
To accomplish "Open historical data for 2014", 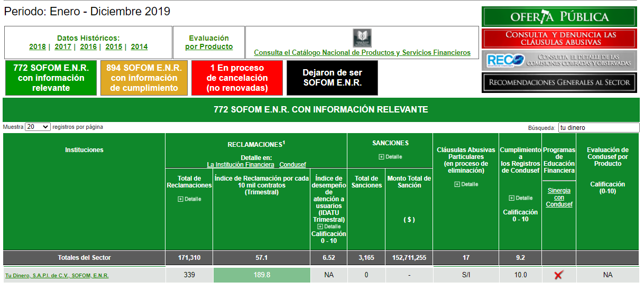I will pyautogui.click(x=139, y=46).
